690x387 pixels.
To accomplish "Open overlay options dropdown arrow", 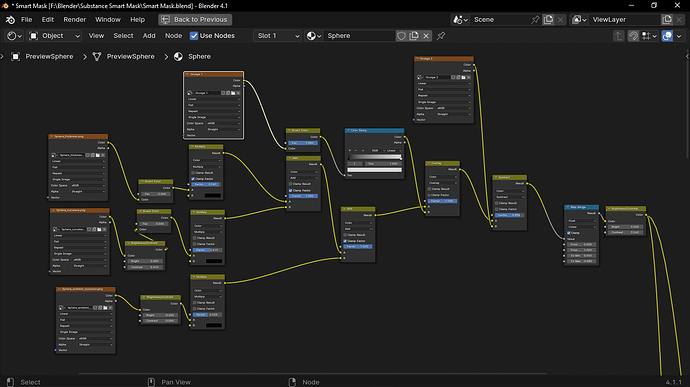I will 679,36.
